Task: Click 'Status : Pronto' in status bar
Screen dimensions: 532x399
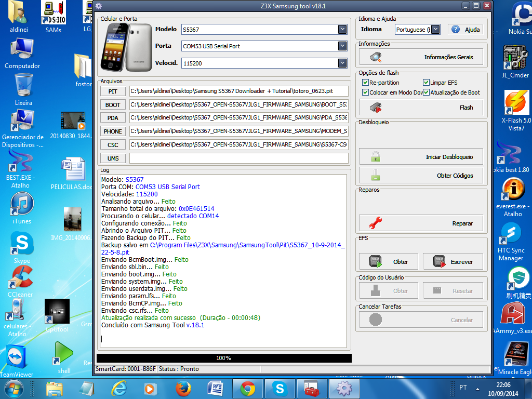Action: (x=179, y=369)
